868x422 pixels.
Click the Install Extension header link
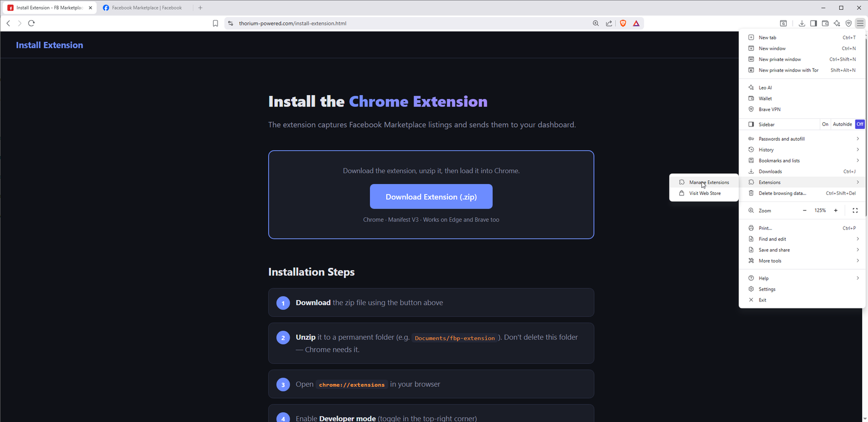49,45
